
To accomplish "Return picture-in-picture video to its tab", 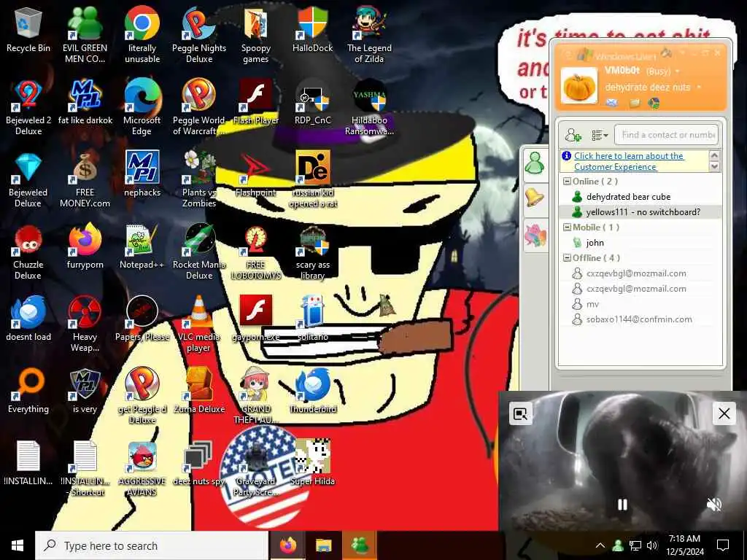I will point(520,413).
